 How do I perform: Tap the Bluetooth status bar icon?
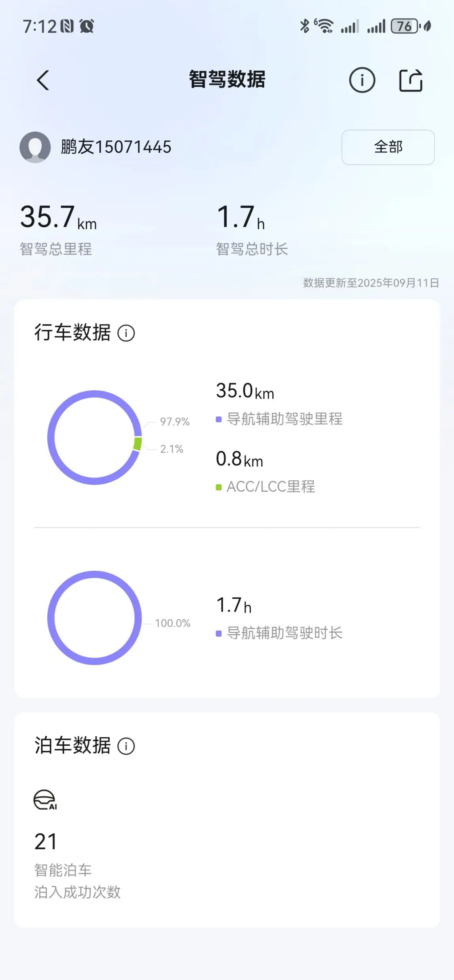[304, 26]
